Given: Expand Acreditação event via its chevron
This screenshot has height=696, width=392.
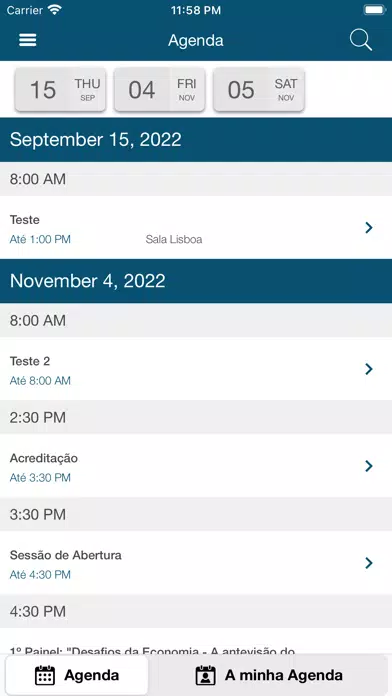Looking at the screenshot, I should pos(368,466).
